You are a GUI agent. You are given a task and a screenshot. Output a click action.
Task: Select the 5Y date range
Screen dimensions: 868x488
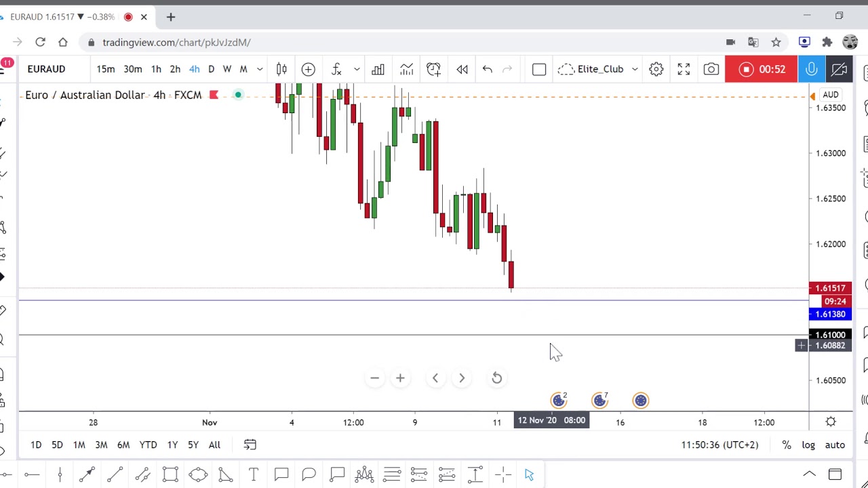pyautogui.click(x=193, y=445)
